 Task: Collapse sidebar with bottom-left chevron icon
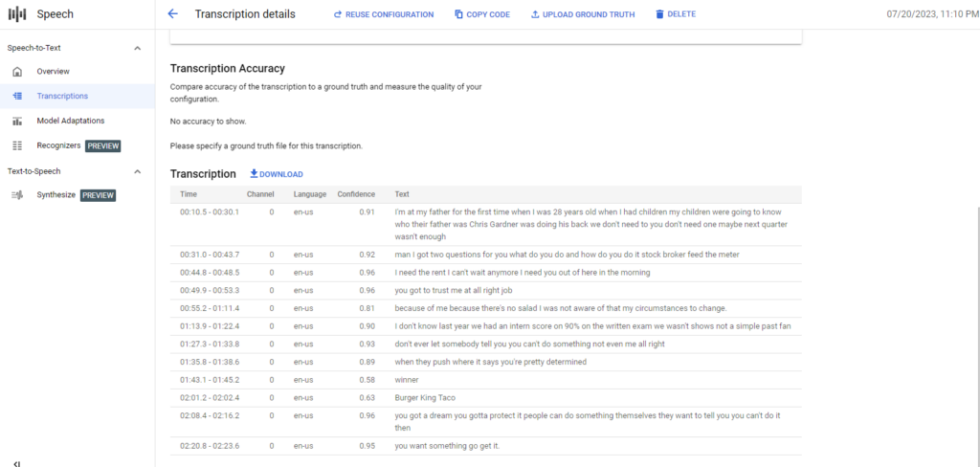tap(17, 463)
